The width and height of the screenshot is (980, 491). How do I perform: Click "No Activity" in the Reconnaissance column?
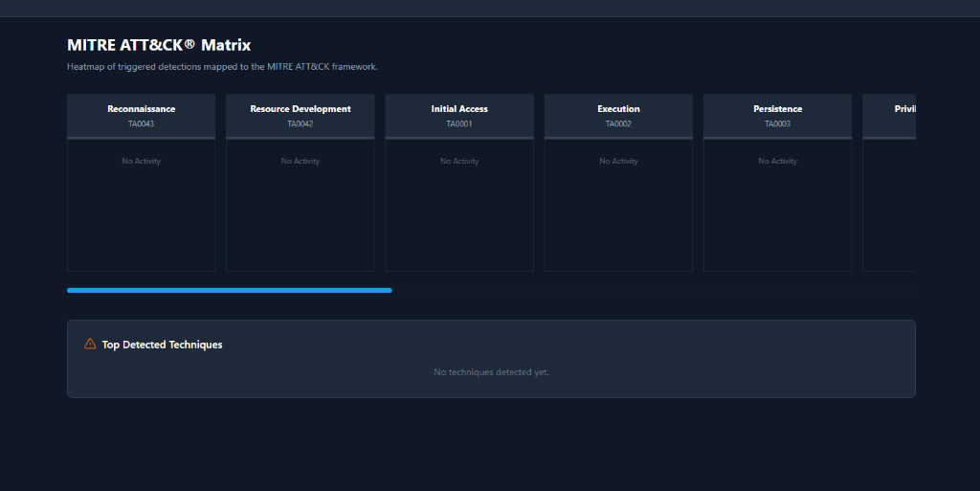click(141, 162)
